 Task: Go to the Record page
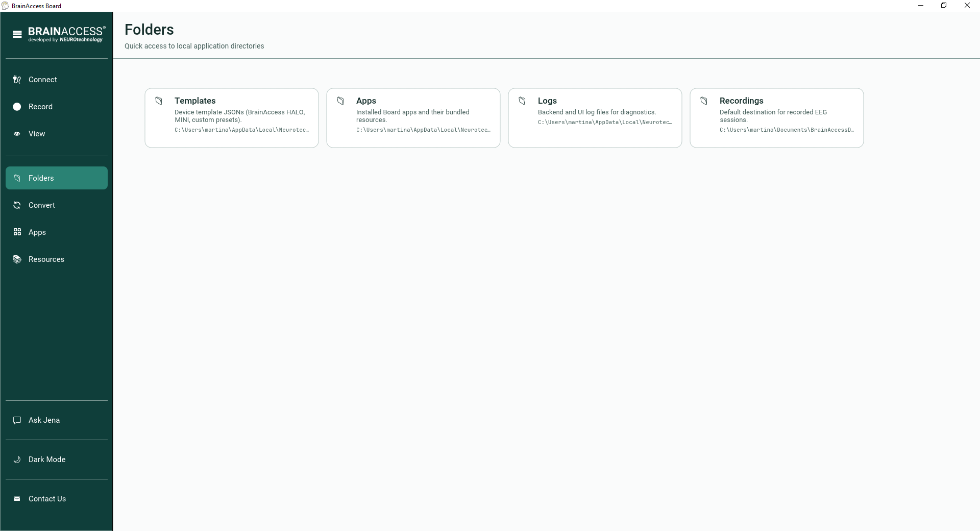click(57, 107)
